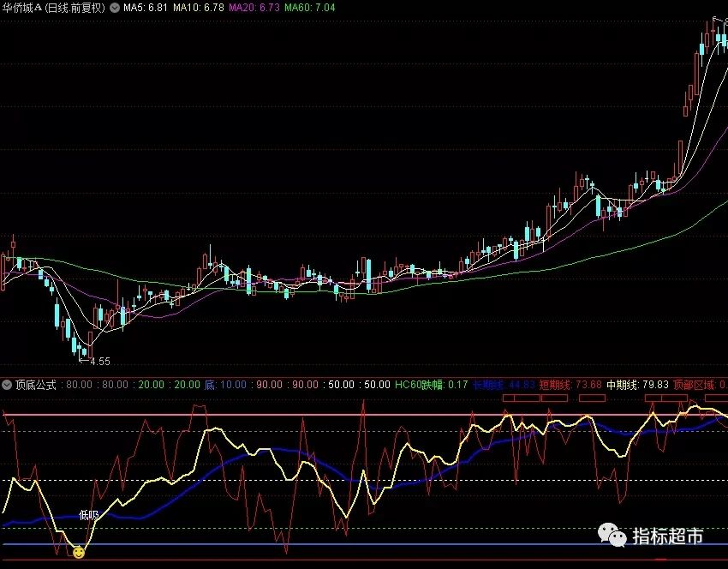Click the 低吸 label on the indicator
The height and width of the screenshot is (569, 728).
[x=88, y=515]
